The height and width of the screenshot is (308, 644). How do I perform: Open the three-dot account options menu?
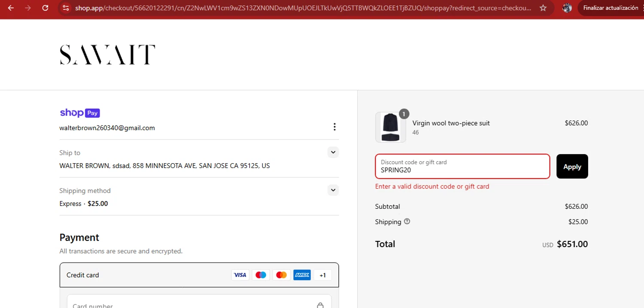(334, 127)
